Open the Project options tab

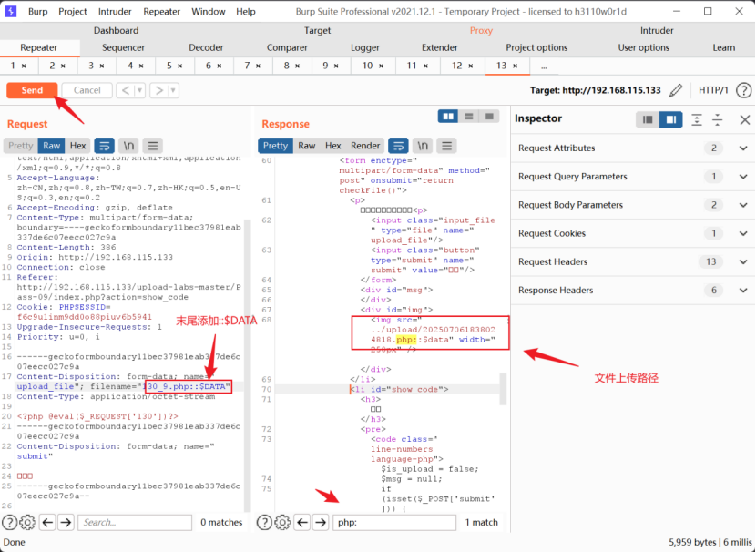[x=536, y=47]
